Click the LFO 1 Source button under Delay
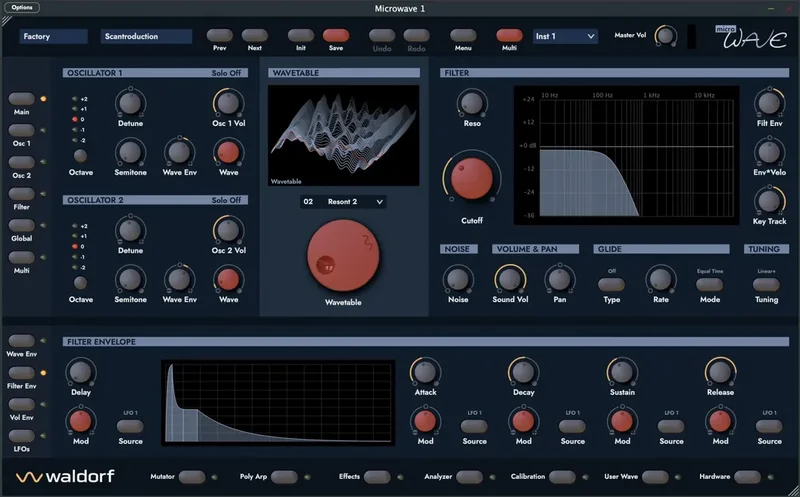 click(x=130, y=426)
